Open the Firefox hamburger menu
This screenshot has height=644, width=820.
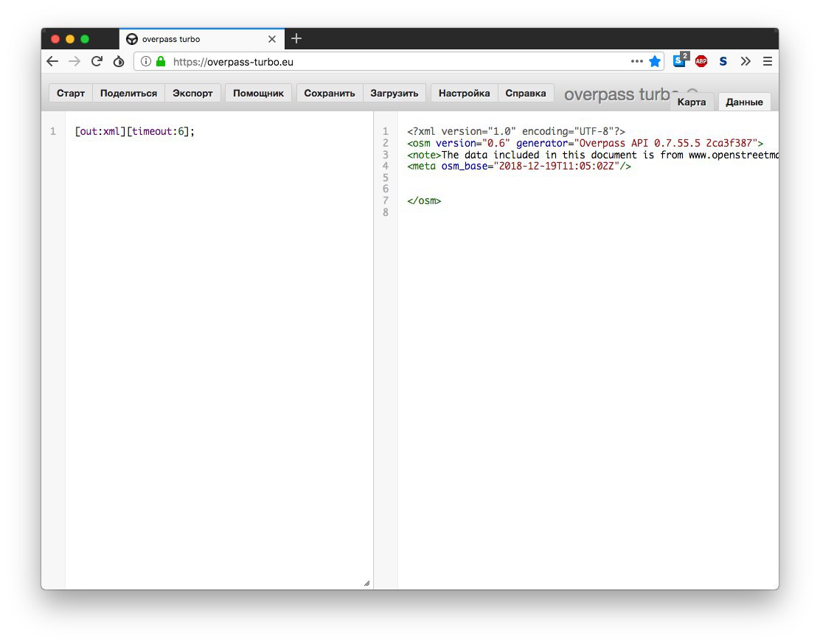[767, 62]
